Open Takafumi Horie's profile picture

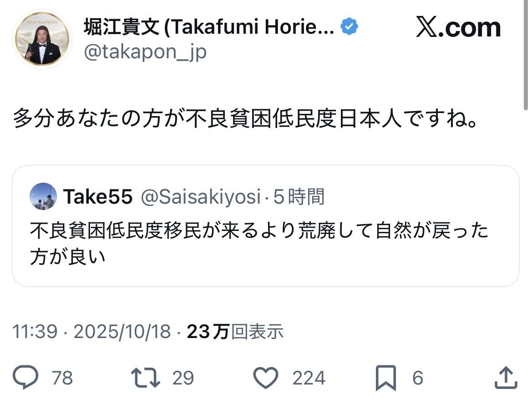point(42,39)
